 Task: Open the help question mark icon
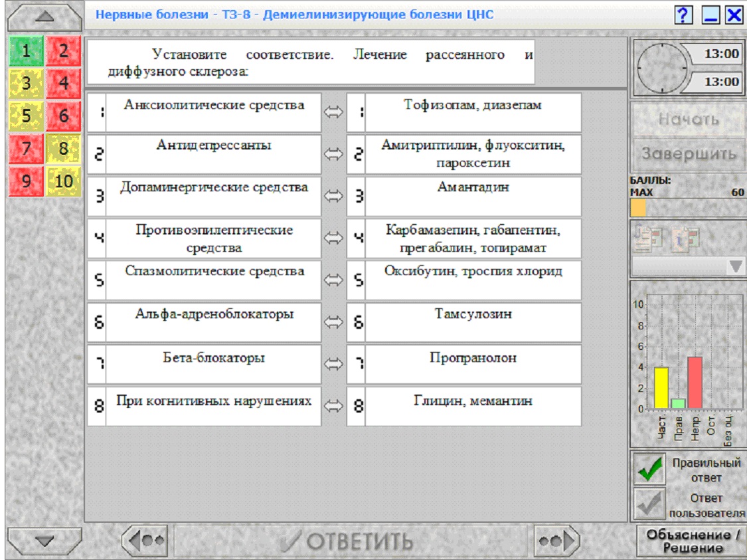tap(683, 15)
